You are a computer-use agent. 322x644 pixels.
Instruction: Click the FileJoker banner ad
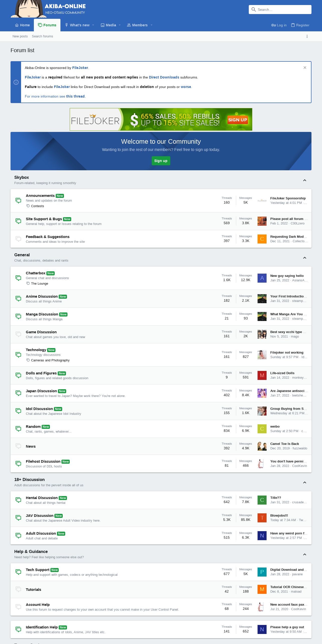161,119
